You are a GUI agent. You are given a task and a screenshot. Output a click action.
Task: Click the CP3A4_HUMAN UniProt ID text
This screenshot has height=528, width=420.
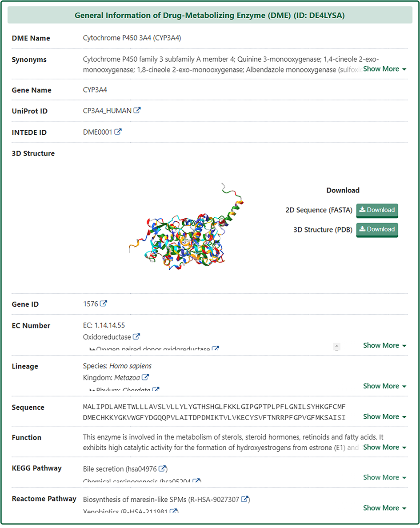(x=107, y=111)
